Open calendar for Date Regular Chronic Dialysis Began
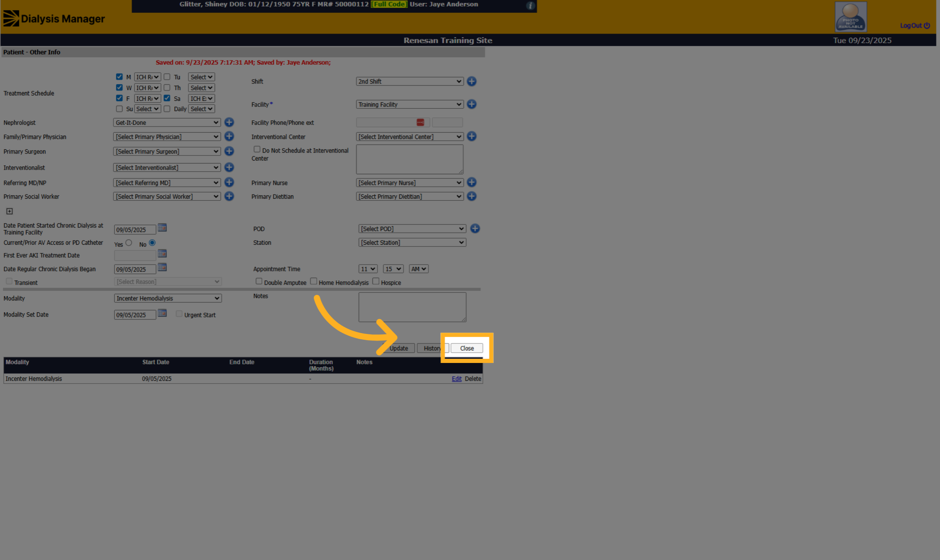The image size is (940, 560). 162,268
